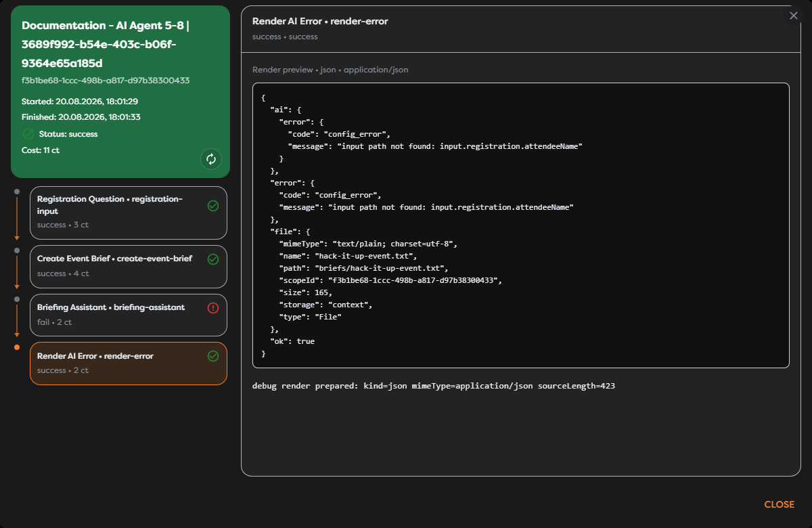Click the timeline dot beside Create Event Brief
Viewport: 812px width, 528px height.
click(17, 250)
